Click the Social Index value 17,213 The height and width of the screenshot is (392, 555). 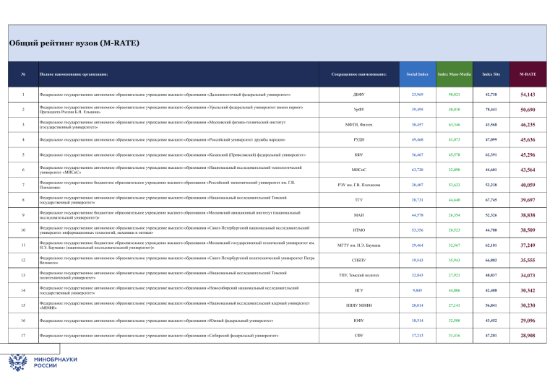click(417, 336)
